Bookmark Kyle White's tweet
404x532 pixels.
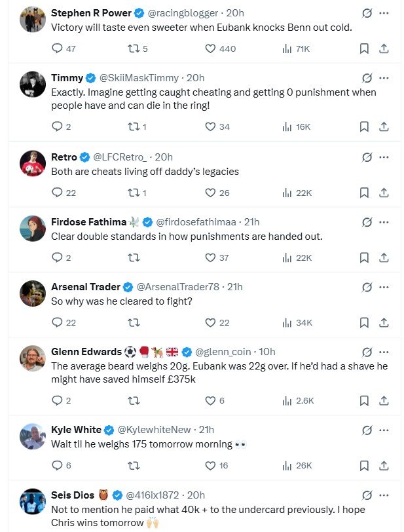pos(364,465)
